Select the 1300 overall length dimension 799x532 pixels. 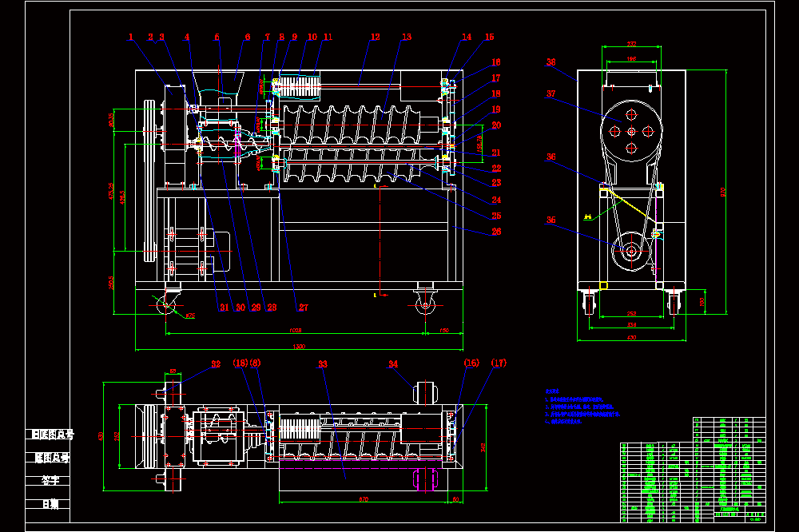pos(299,347)
